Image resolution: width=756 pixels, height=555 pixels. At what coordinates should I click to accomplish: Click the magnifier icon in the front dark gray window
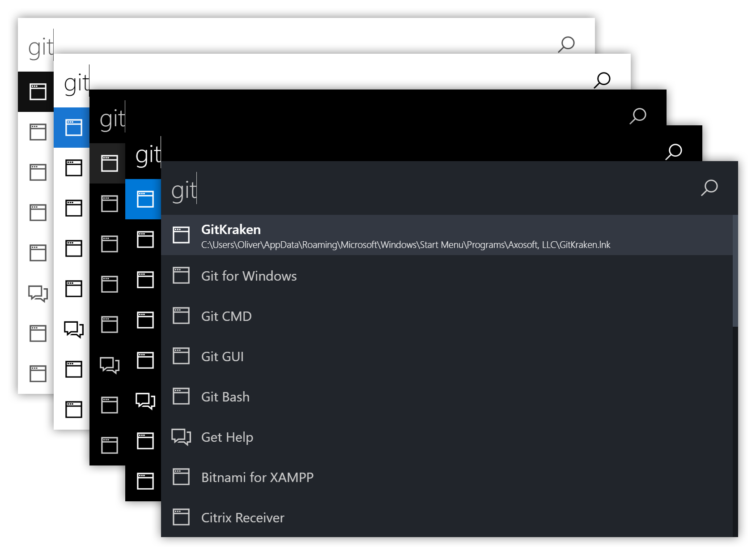coord(709,188)
